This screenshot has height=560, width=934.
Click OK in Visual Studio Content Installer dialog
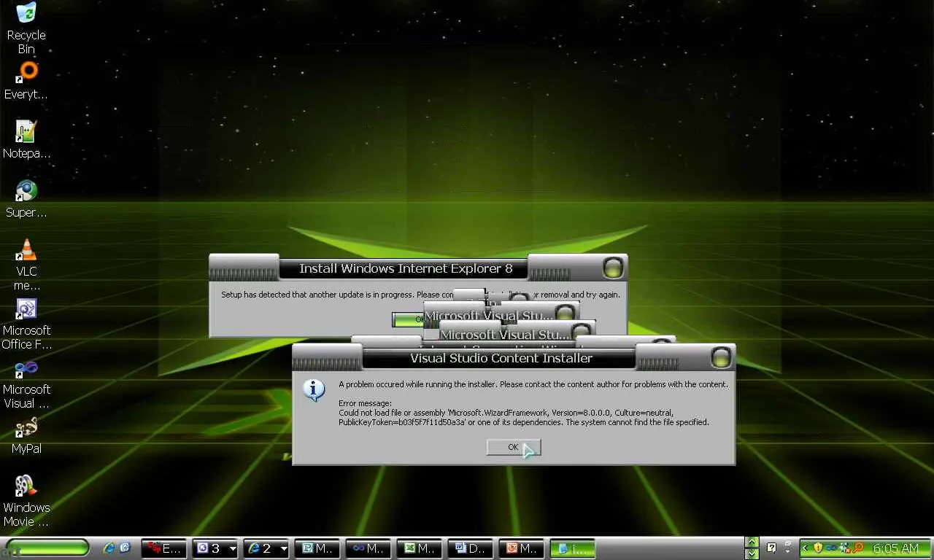pyautogui.click(x=514, y=448)
